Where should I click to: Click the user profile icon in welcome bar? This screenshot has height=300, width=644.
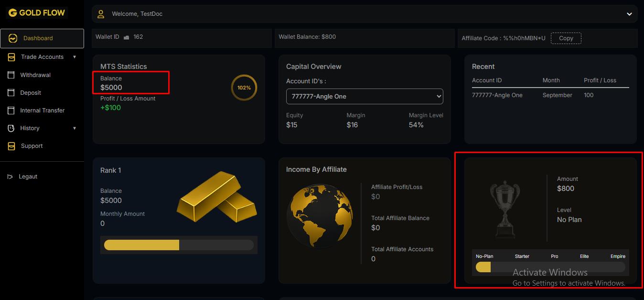100,14
